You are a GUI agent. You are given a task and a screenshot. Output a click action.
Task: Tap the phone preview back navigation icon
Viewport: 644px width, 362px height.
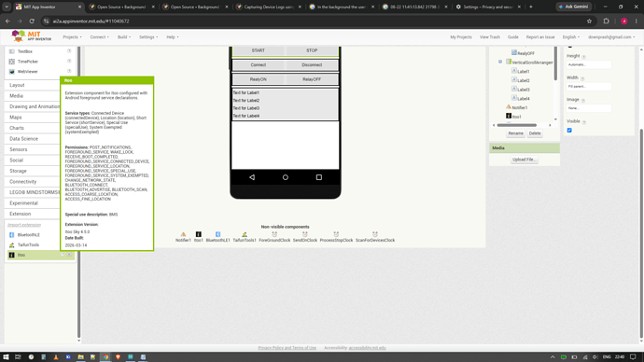252,177
